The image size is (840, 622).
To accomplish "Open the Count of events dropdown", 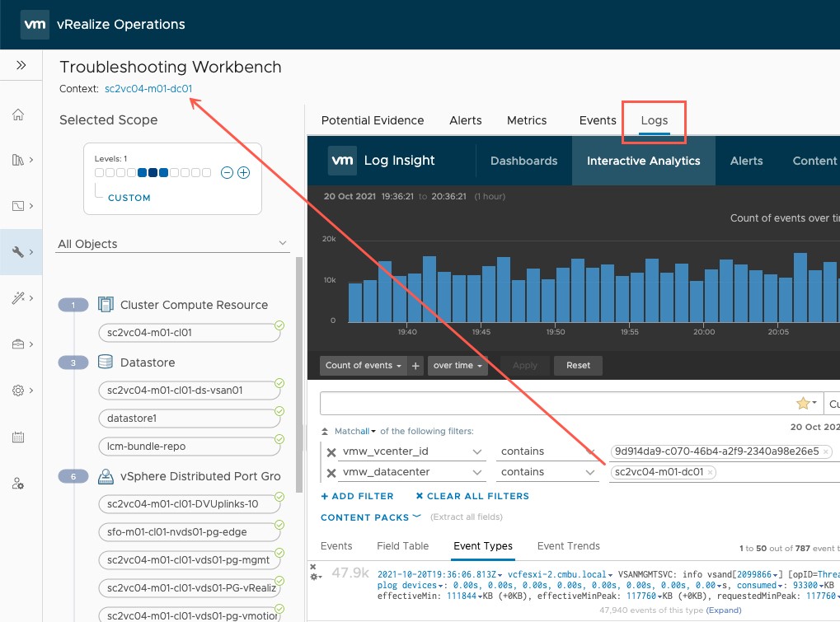I will (x=363, y=366).
